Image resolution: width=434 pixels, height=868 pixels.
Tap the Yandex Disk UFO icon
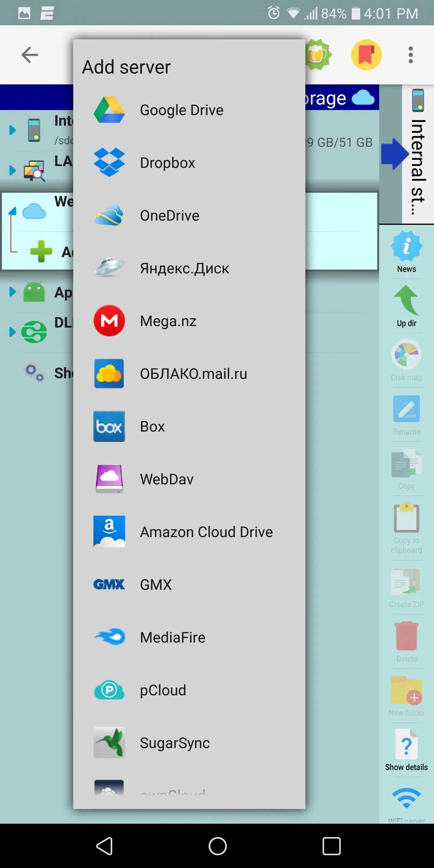point(109,267)
